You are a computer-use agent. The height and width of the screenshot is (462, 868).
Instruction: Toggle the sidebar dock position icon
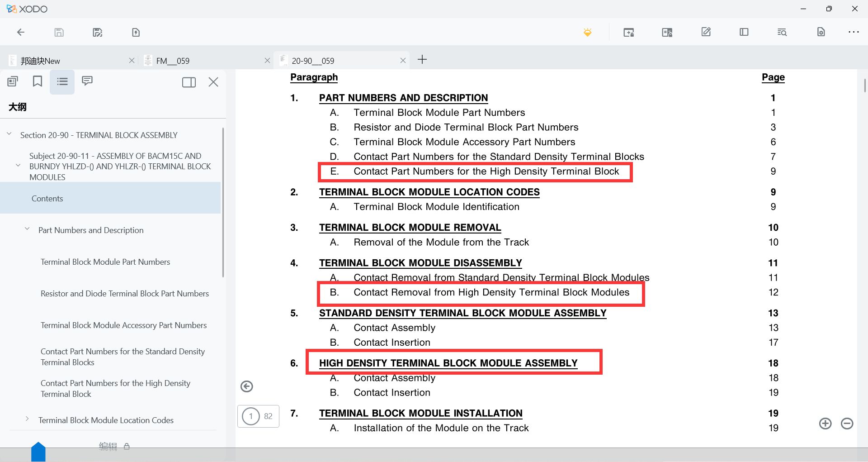pyautogui.click(x=189, y=82)
